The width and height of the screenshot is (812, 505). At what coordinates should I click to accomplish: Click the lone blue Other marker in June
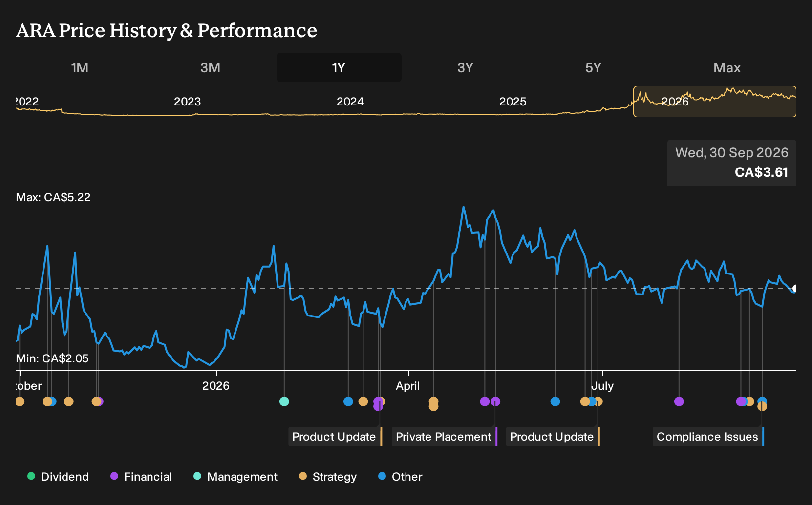pos(555,401)
